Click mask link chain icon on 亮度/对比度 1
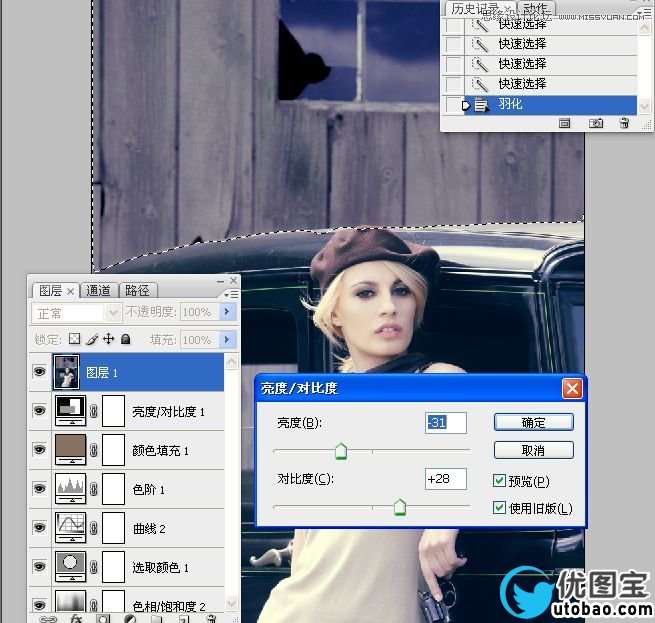 point(94,411)
